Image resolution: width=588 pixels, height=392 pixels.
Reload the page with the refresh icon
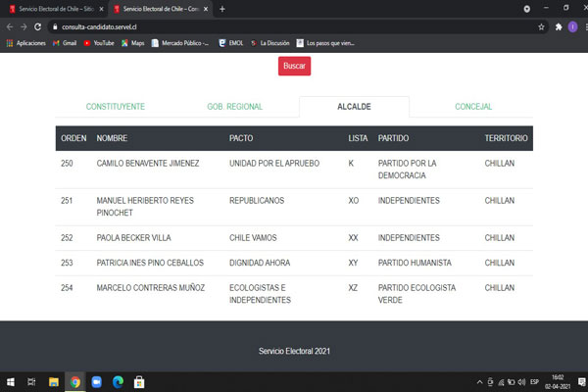[x=39, y=26]
